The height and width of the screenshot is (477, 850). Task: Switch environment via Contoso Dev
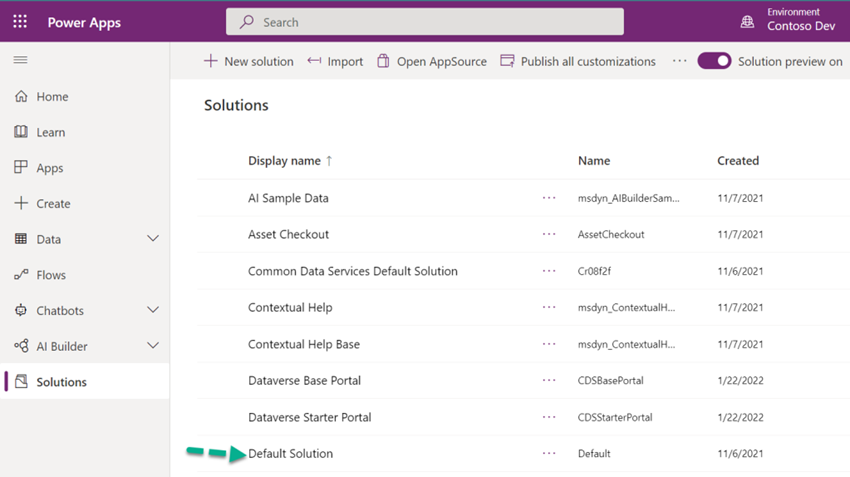point(801,26)
